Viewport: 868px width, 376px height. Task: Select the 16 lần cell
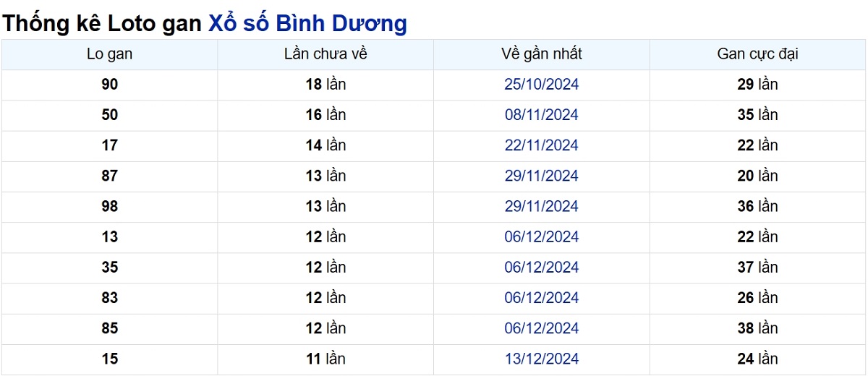(325, 115)
